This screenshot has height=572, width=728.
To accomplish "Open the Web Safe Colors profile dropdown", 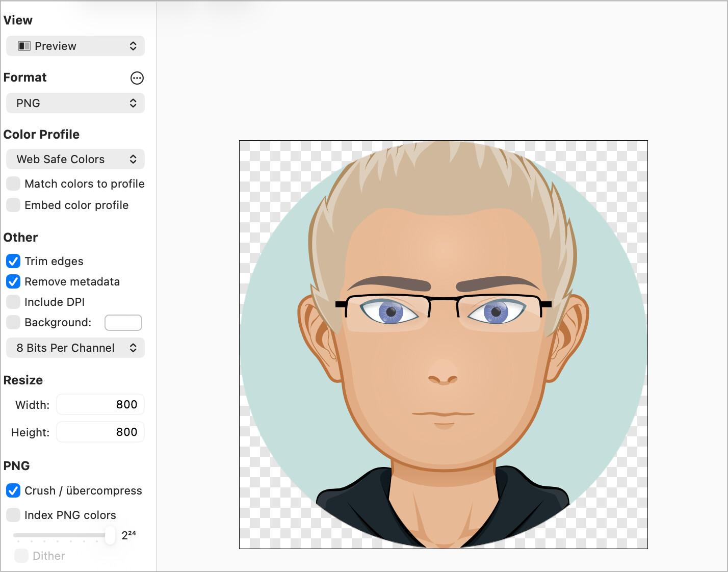I will coord(75,159).
